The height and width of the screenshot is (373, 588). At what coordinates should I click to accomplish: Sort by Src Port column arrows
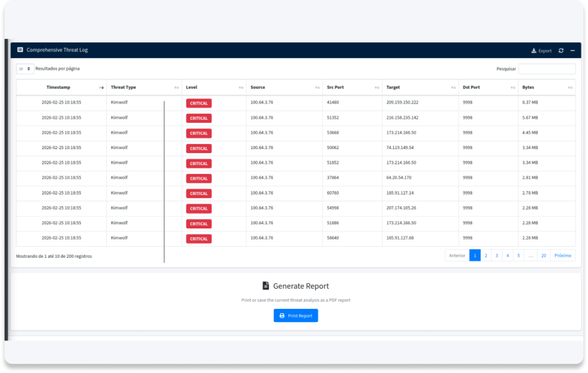[377, 88]
